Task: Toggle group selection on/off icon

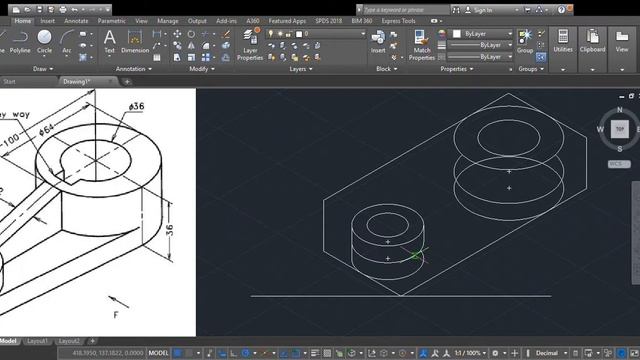Action: click(x=541, y=58)
